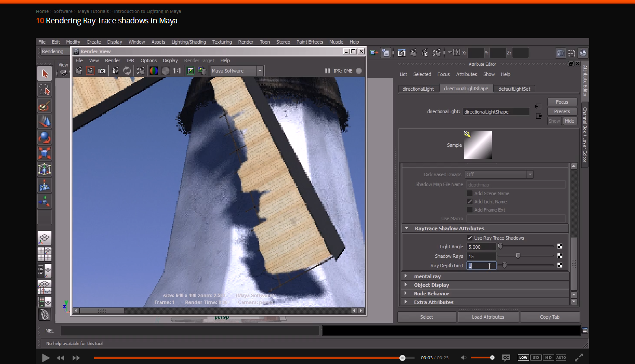Start IPR render in Render View toolbar
The width and height of the screenshot is (635, 364).
tap(115, 71)
